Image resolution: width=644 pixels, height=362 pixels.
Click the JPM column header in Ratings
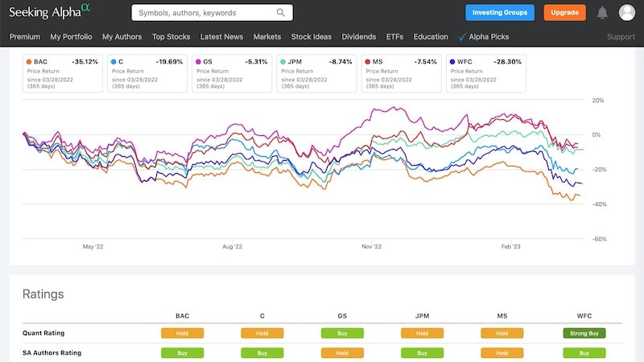[x=422, y=316]
